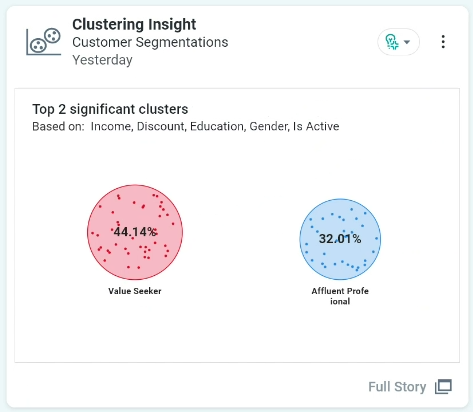Click the Yesterday timestamp text

pos(102,60)
